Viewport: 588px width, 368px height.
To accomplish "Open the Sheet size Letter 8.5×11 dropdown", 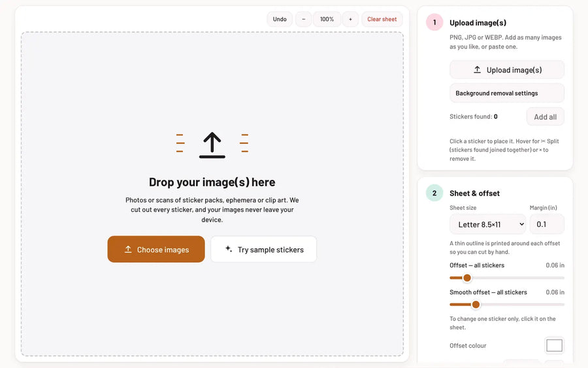I will pos(487,224).
